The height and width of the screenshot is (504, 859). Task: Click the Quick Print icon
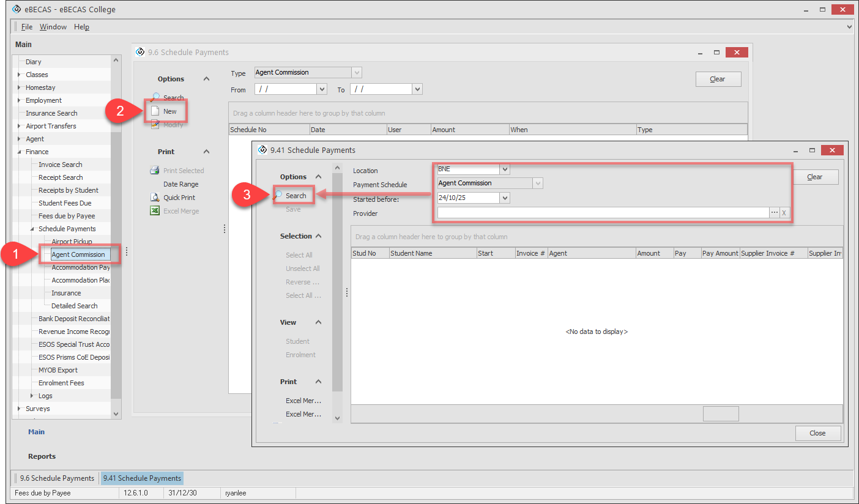pos(155,198)
